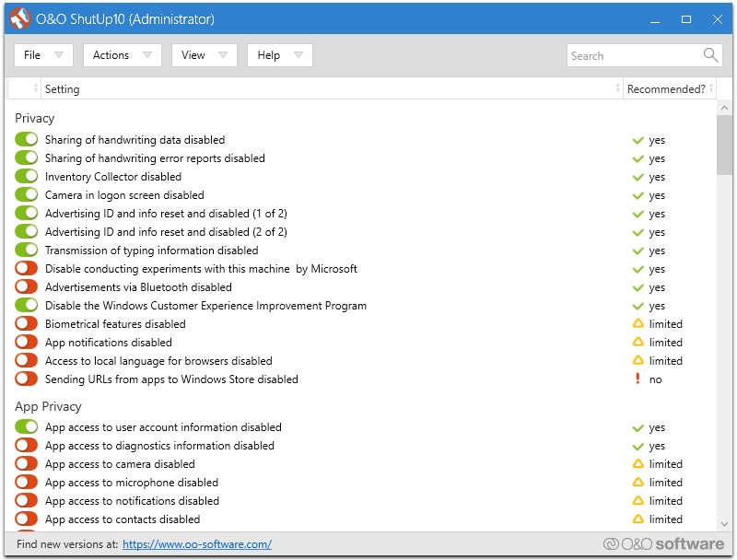Click red exclamation icon for Sending URLs setting
The height and width of the screenshot is (560, 737).
pyautogui.click(x=638, y=379)
